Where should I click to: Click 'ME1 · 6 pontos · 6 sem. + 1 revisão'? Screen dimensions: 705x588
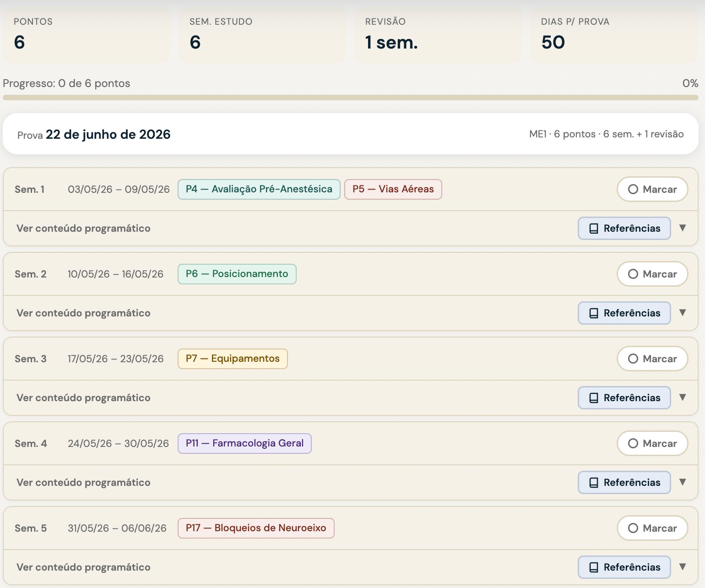[607, 134]
